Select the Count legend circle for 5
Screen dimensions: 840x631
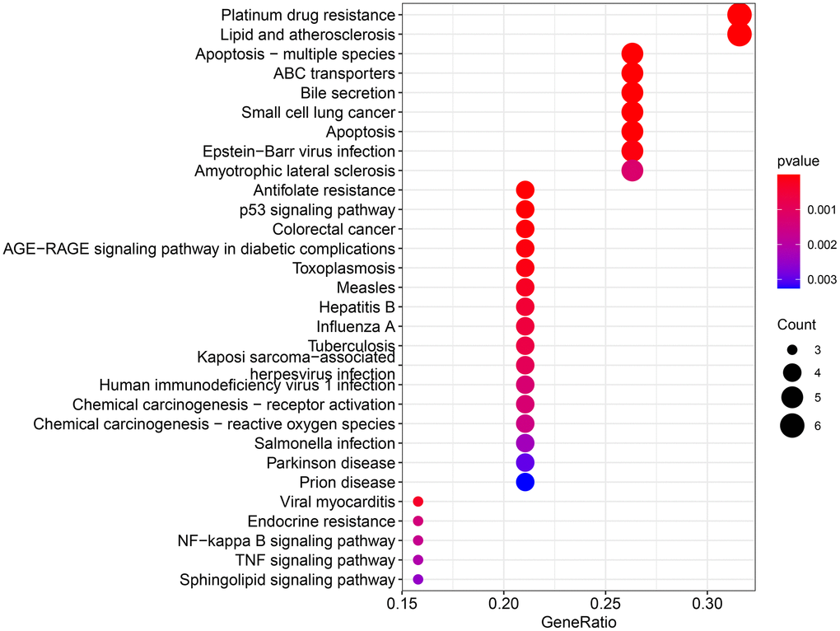pos(792,399)
